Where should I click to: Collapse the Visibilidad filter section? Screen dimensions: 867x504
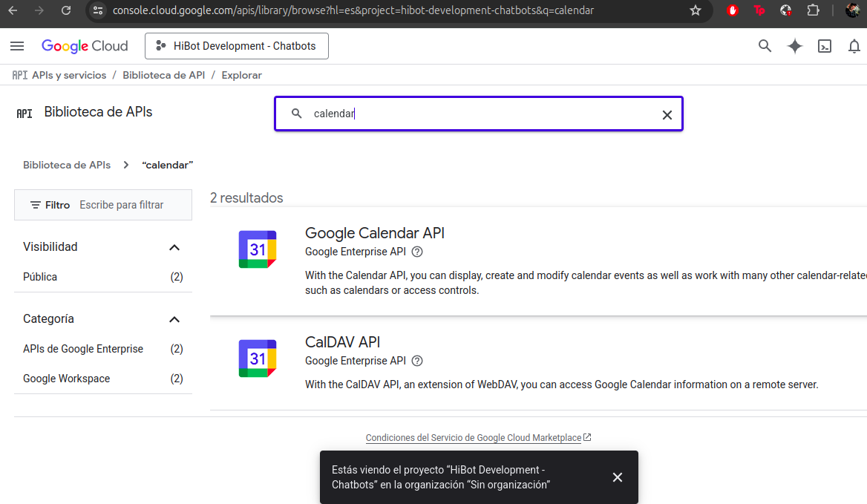[174, 247]
